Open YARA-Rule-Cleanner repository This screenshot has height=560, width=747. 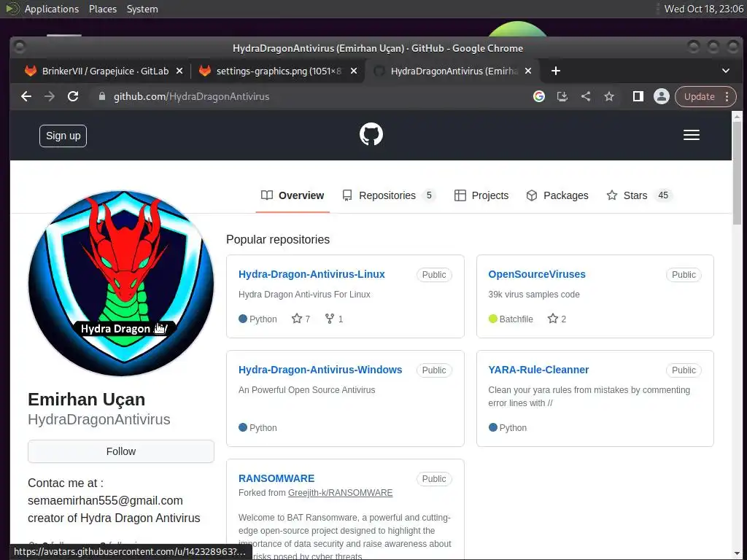click(538, 370)
